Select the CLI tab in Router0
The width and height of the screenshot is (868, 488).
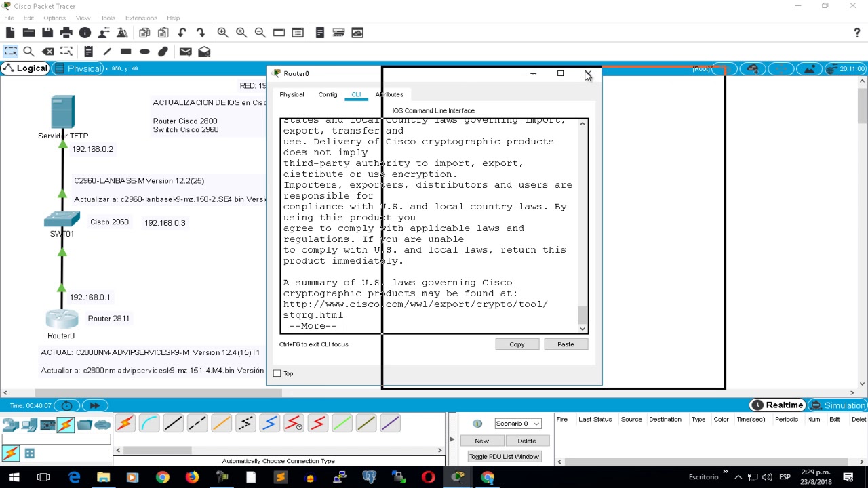pos(356,94)
